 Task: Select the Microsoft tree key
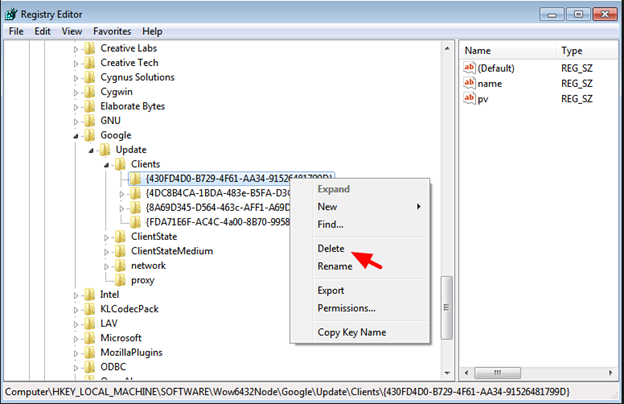pyautogui.click(x=121, y=338)
